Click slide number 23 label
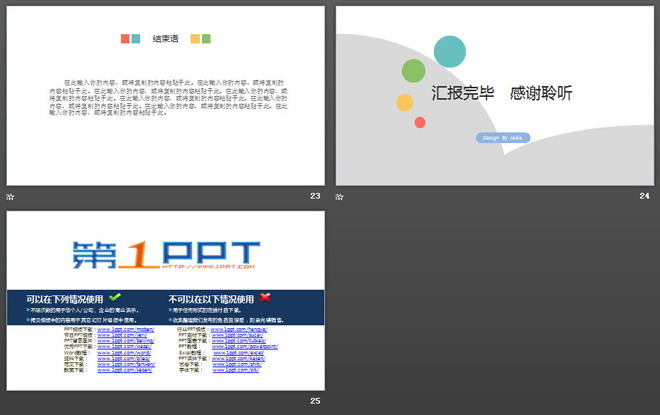The image size is (660, 415). 315,196
